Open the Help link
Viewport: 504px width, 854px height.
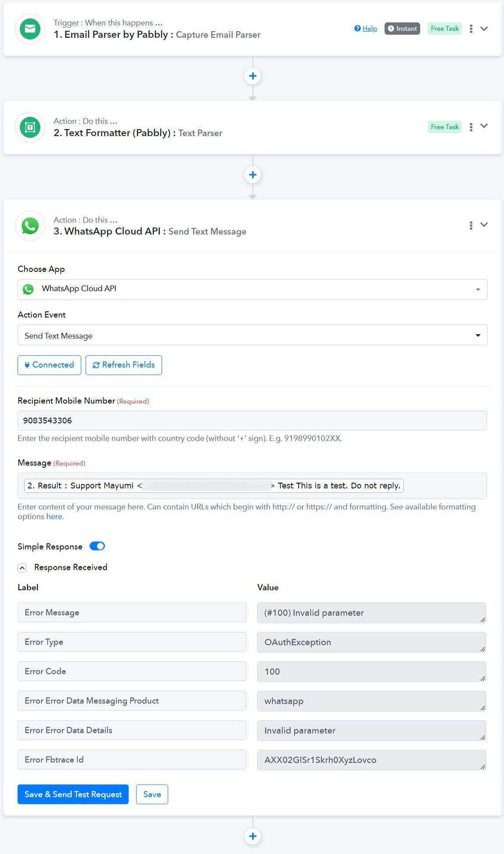pos(366,29)
